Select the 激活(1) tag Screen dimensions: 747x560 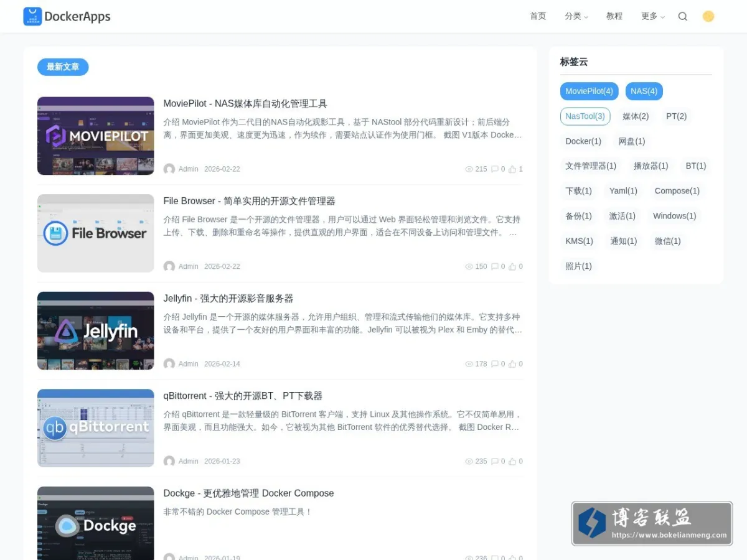622,216
